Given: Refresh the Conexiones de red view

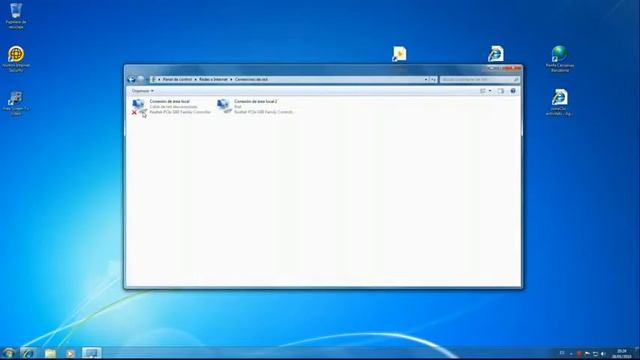Looking at the screenshot, I should pos(433,80).
